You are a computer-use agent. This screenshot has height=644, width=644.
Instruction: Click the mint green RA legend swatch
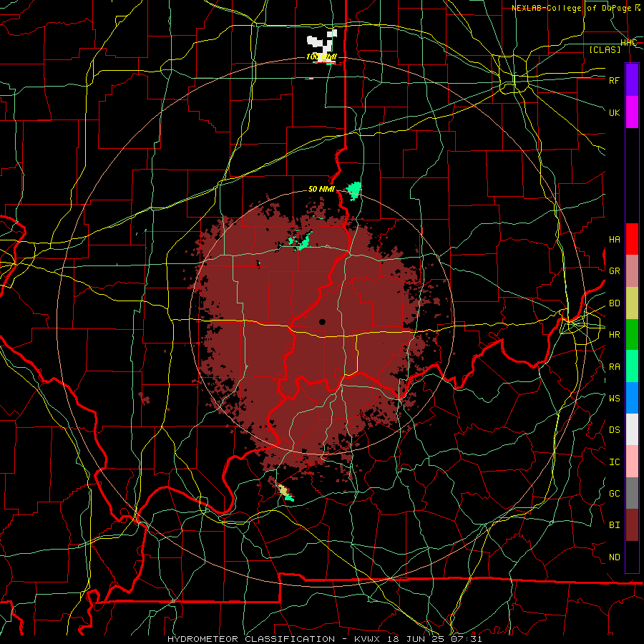click(x=632, y=366)
